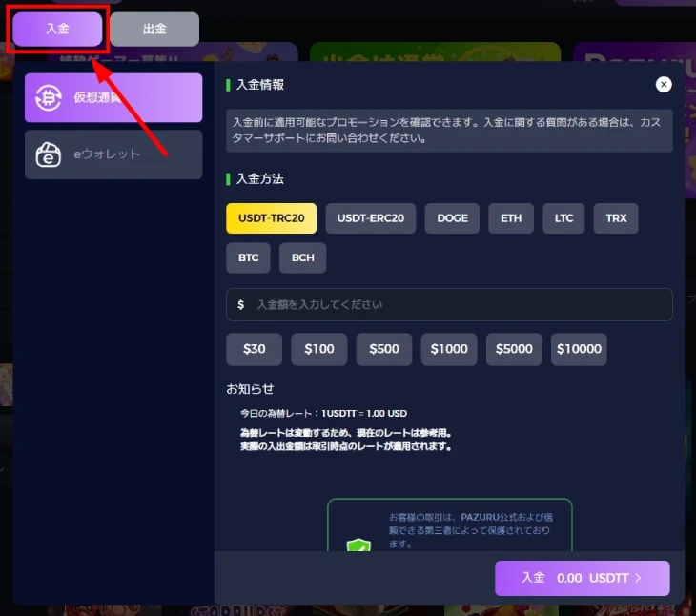The image size is (696, 616).
Task: Choose TRX as deposit method
Action: point(616,218)
